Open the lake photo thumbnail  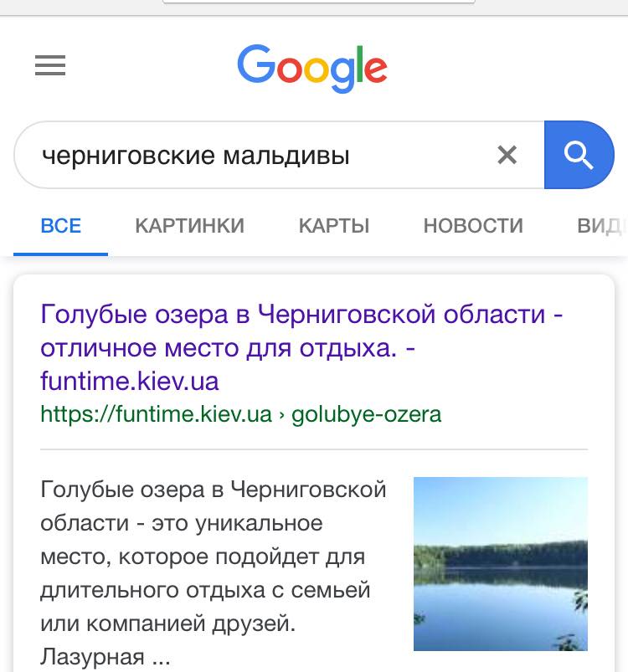(500, 563)
